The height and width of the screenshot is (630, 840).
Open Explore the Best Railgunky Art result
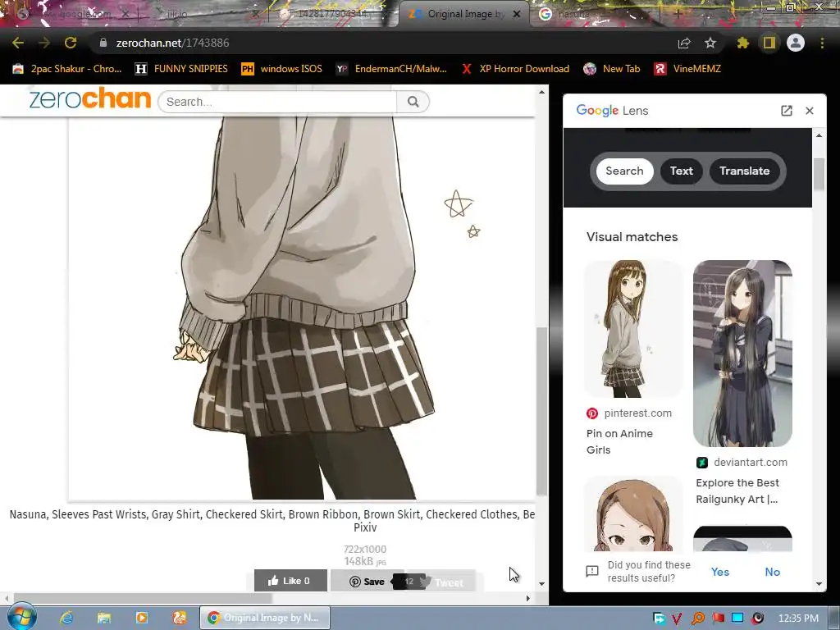tap(737, 491)
